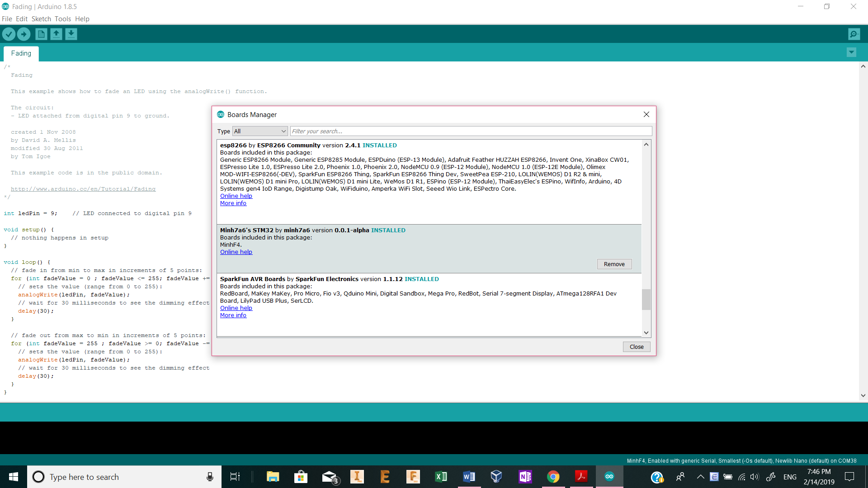This screenshot has width=868, height=488.
Task: Open the Sketch menu
Action: 41,19
